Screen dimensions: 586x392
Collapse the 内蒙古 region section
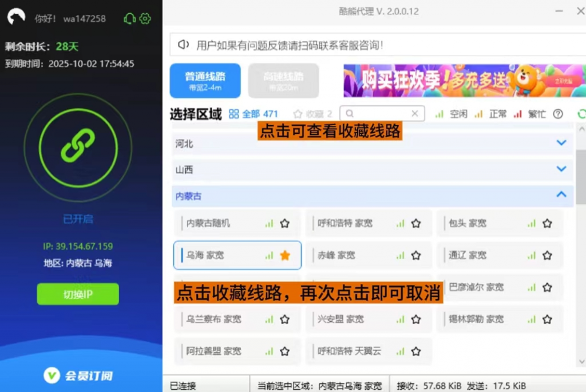561,195
